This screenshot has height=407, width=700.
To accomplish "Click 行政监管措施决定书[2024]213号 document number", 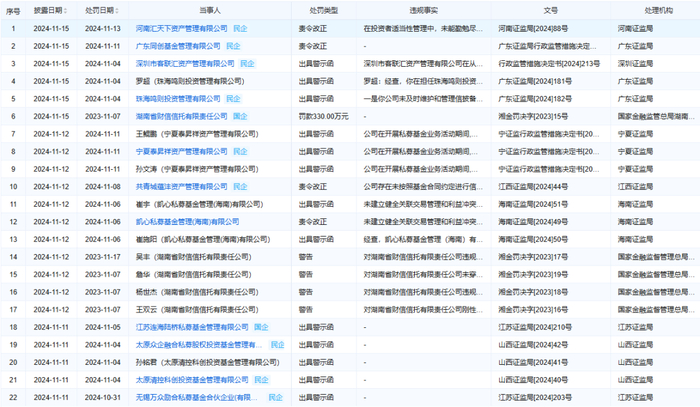I will click(549, 64).
